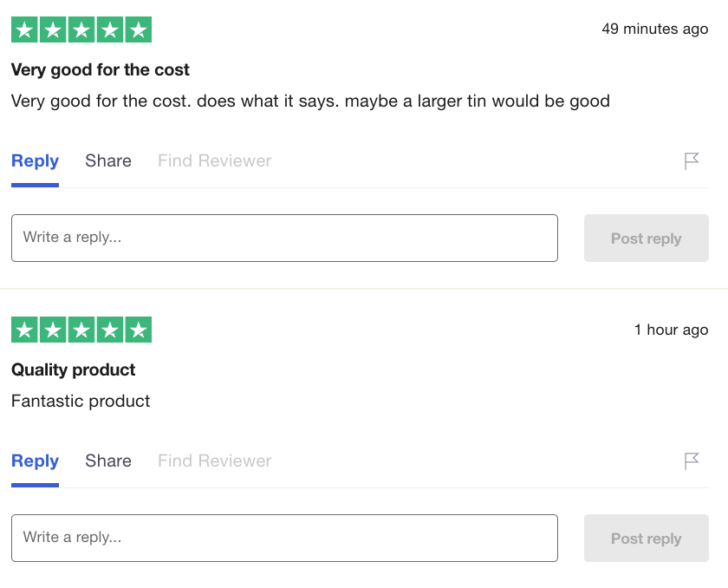Open the Reply tab on the first review
This screenshot has height=588, width=728.
(35, 161)
